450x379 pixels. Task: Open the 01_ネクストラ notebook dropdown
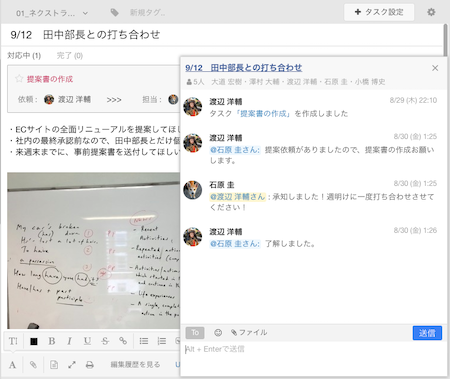[x=52, y=13]
